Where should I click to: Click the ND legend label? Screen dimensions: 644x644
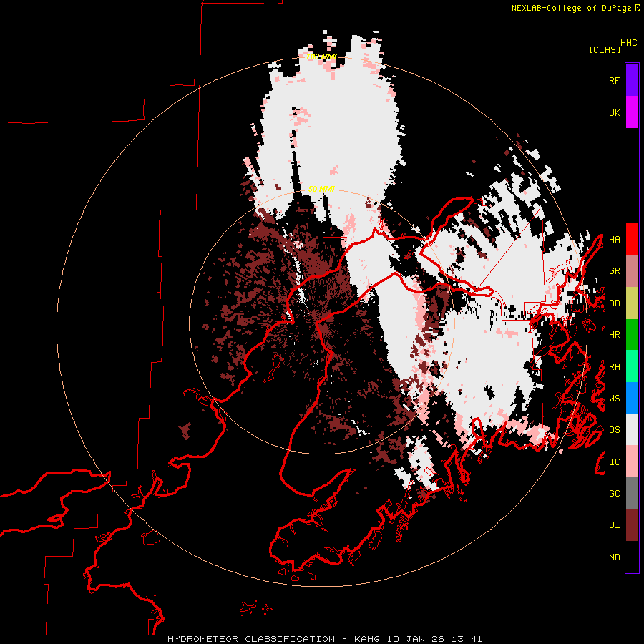(614, 557)
